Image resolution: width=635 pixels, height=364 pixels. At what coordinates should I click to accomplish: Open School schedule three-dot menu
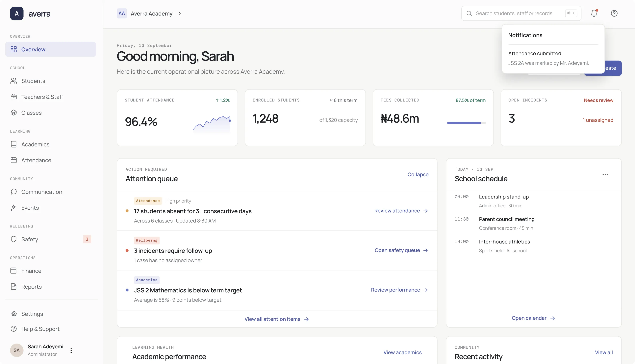pyautogui.click(x=605, y=174)
